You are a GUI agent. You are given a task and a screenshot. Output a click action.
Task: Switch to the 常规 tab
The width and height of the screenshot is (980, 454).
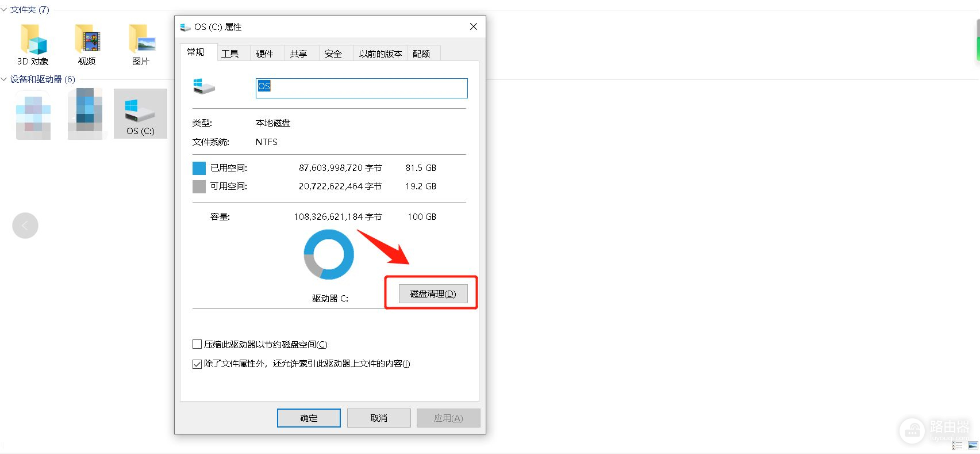(x=196, y=52)
